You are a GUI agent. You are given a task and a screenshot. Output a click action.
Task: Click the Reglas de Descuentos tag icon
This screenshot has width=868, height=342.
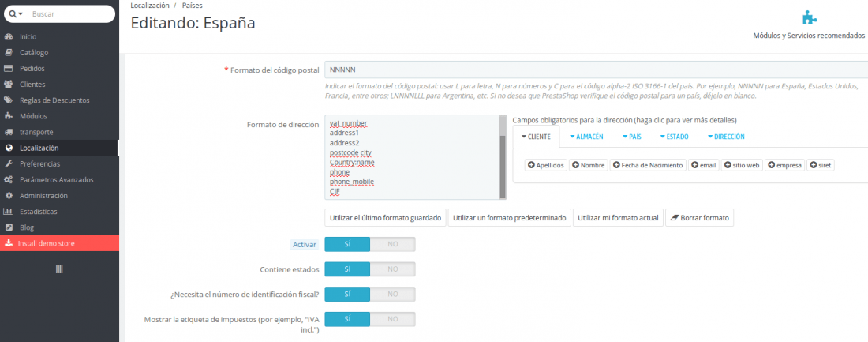pos(9,100)
